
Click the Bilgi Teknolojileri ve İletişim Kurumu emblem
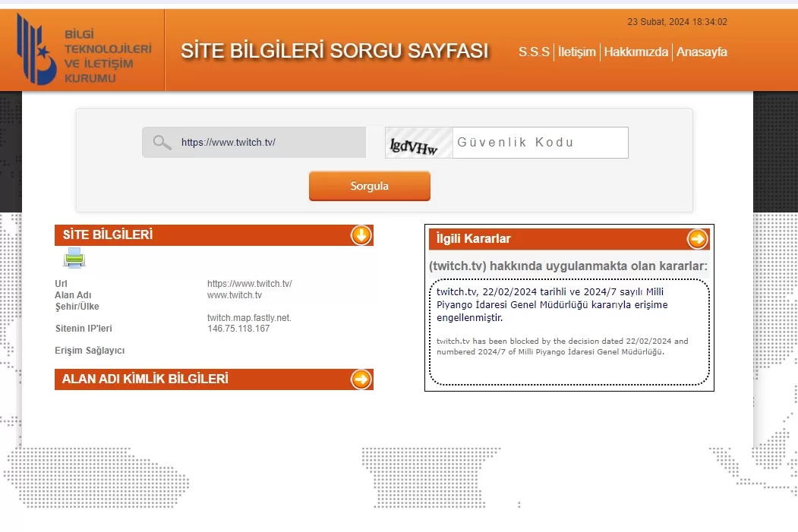pos(34,49)
